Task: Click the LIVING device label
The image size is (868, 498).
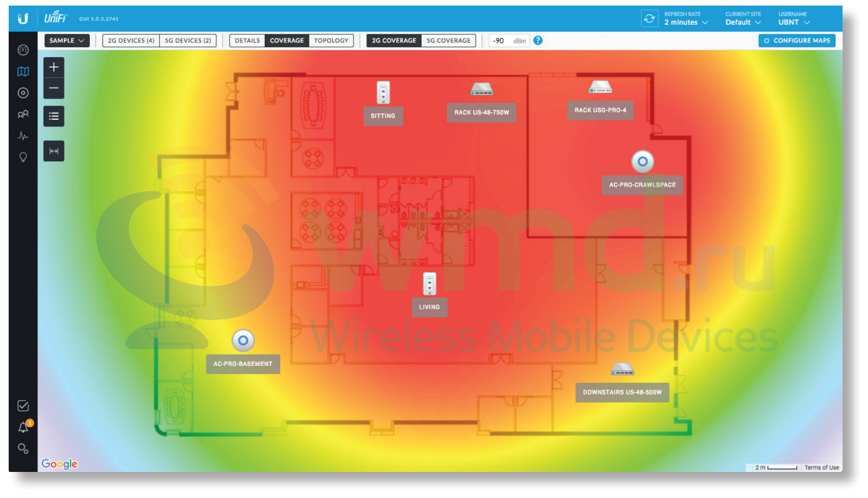Action: click(429, 307)
